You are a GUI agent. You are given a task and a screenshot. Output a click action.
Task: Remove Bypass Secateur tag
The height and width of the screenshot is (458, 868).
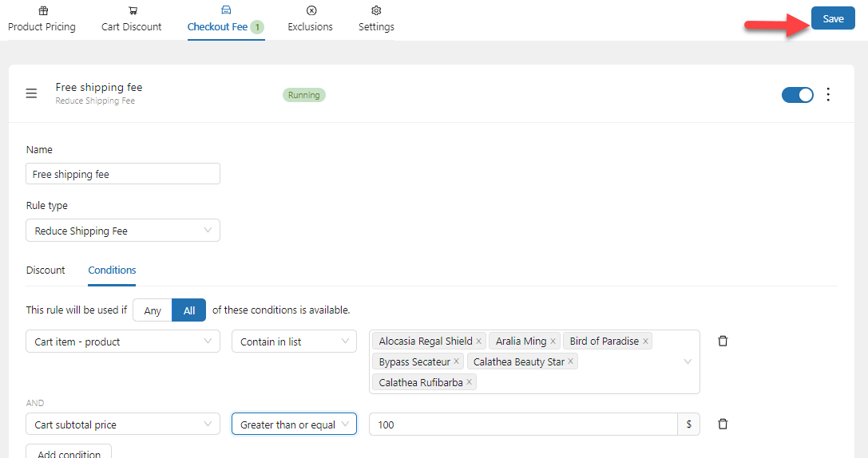point(456,361)
